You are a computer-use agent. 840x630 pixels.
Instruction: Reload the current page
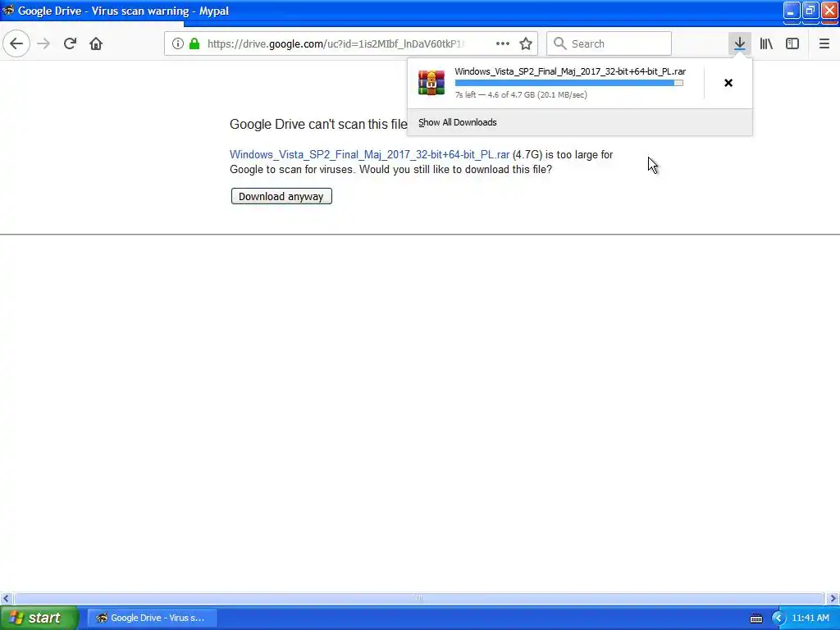coord(70,43)
